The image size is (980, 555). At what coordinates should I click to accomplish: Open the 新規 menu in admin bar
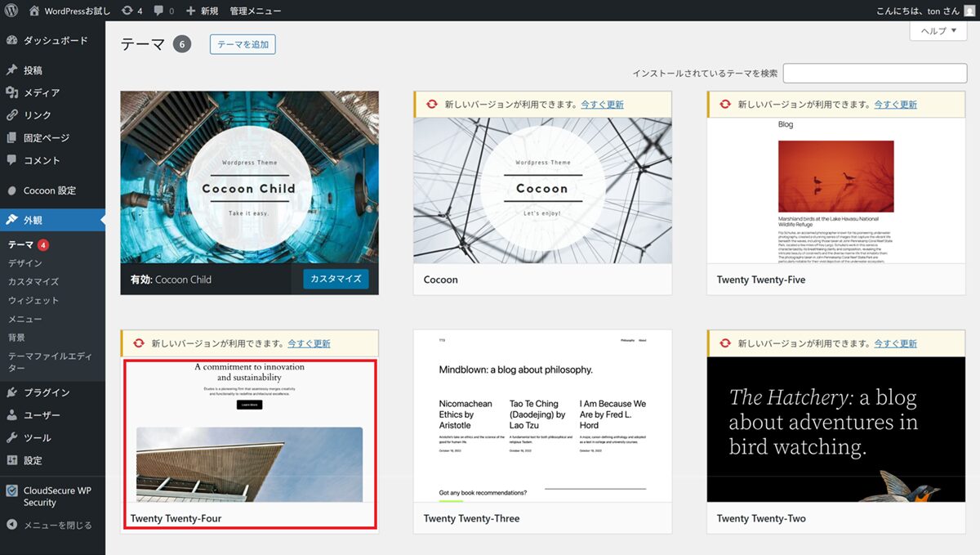[202, 11]
